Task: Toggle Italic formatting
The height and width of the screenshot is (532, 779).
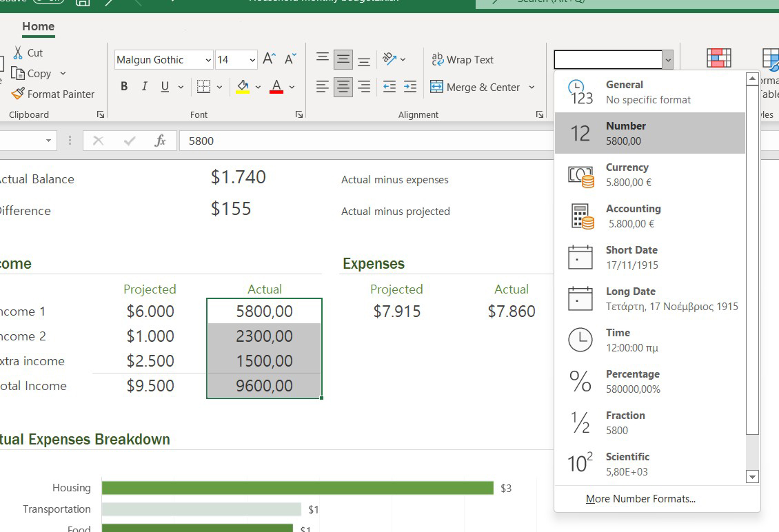Action: point(144,86)
